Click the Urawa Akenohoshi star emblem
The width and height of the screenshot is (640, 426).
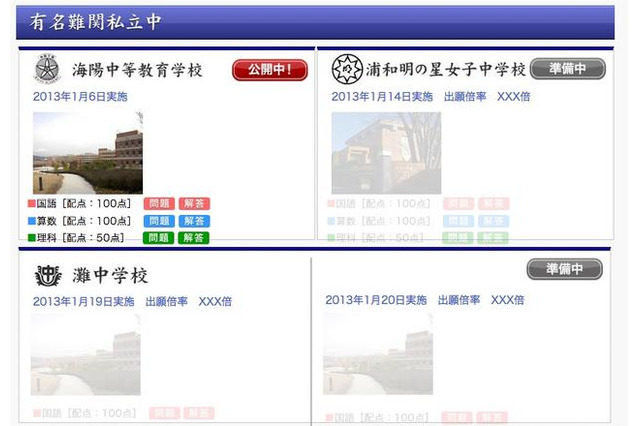point(347,70)
